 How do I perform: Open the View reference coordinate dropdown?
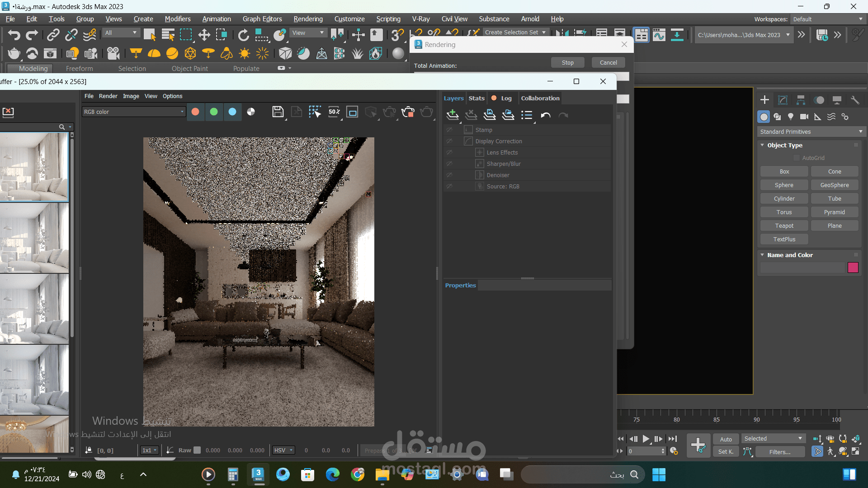[x=308, y=33]
